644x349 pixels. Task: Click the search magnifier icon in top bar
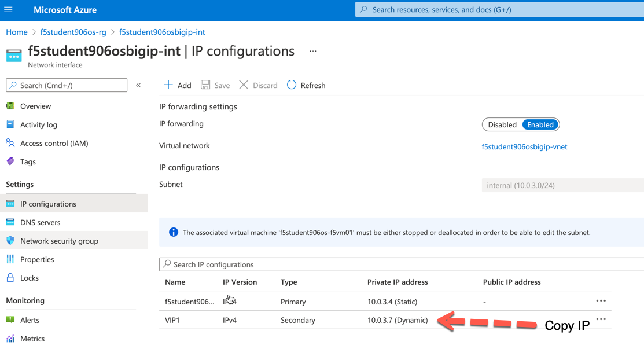[x=363, y=9]
